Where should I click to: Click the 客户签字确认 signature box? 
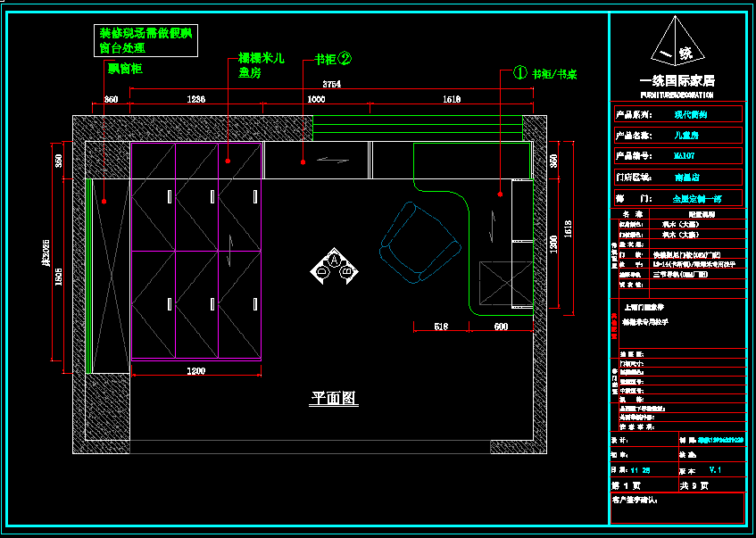(677, 507)
